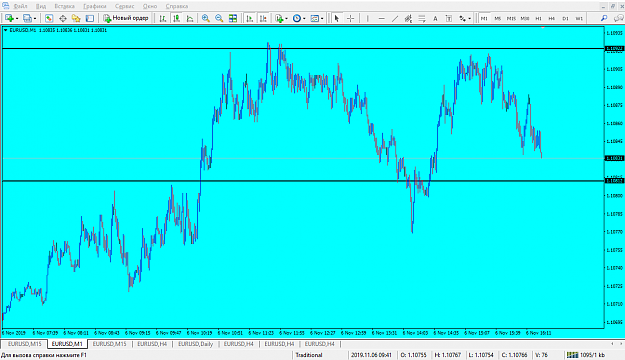Select the equidistant channel tool
Viewport: 625px width, 360px height.
click(x=408, y=18)
